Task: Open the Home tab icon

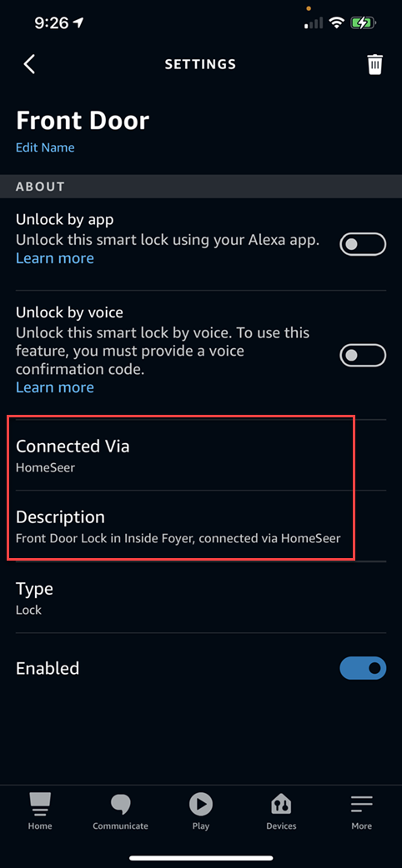Action: tap(40, 804)
